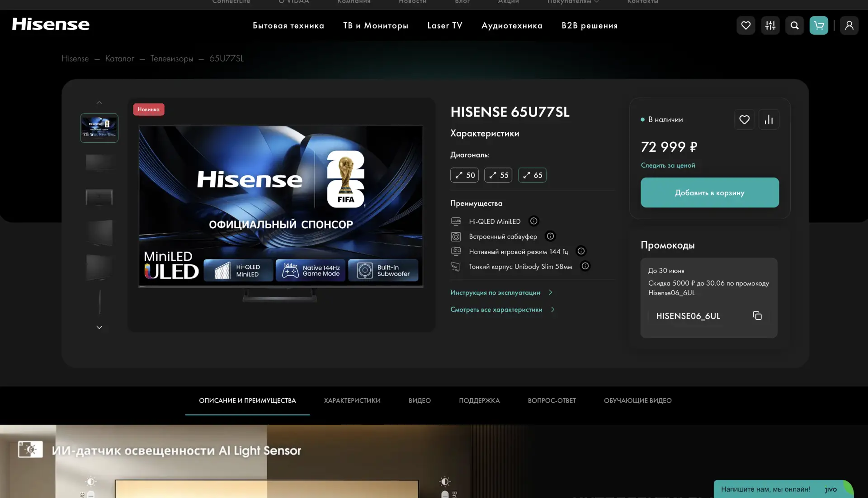Open the favorites heart icon in header
The width and height of the screenshot is (868, 498).
point(746,25)
